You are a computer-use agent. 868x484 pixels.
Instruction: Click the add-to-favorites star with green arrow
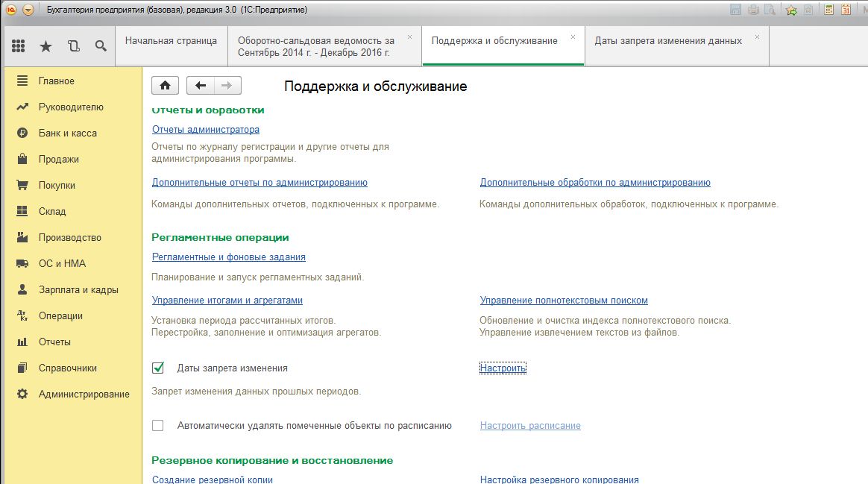(x=791, y=10)
